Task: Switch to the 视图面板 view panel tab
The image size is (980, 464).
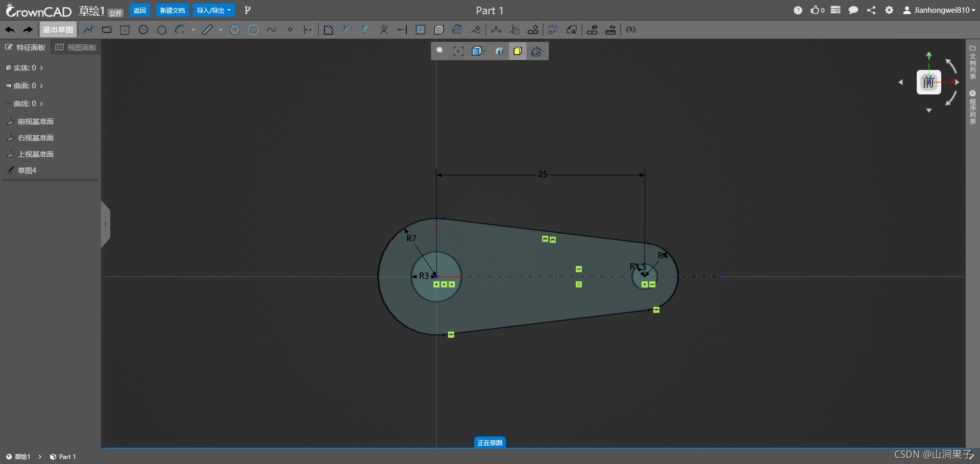Action: coord(76,47)
